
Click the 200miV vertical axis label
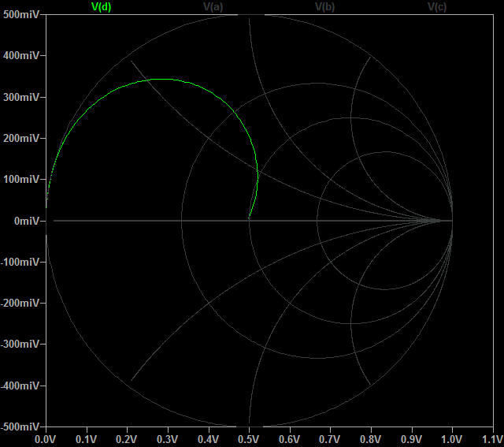(21, 139)
